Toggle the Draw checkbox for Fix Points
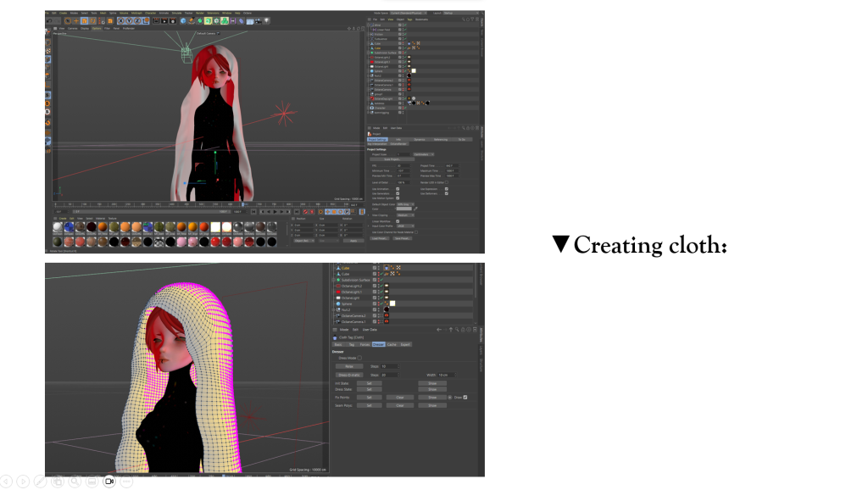The width and height of the screenshot is (868, 490). pyautogui.click(x=465, y=397)
